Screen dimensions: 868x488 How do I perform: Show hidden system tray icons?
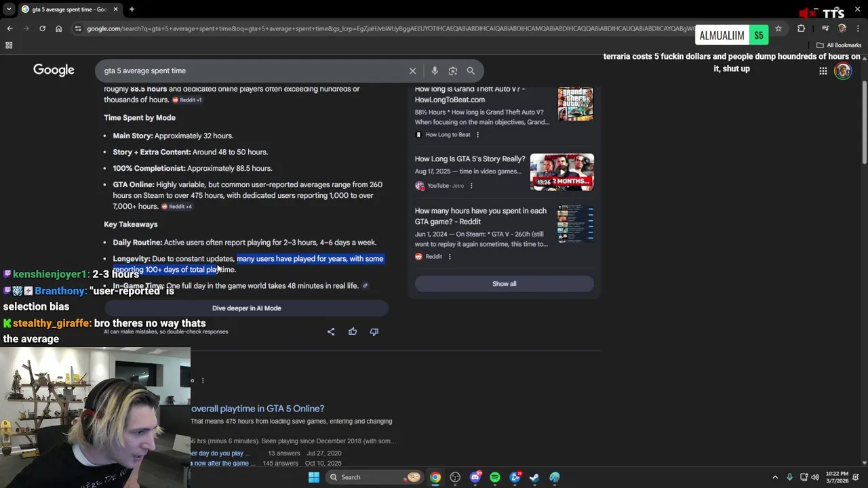775,477
